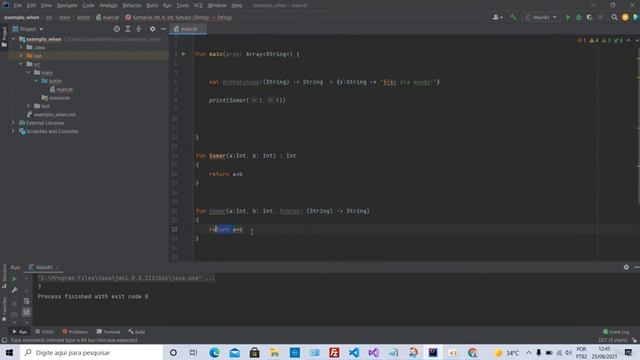Click main.kt in the navigation breadcrumb

(108, 18)
